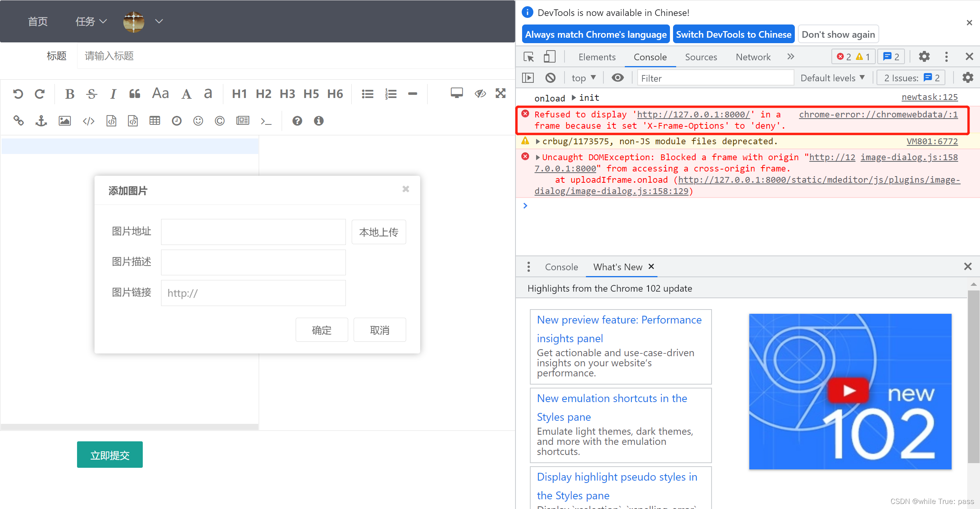Insert H1 heading
Image resolution: width=980 pixels, height=509 pixels.
239,94
